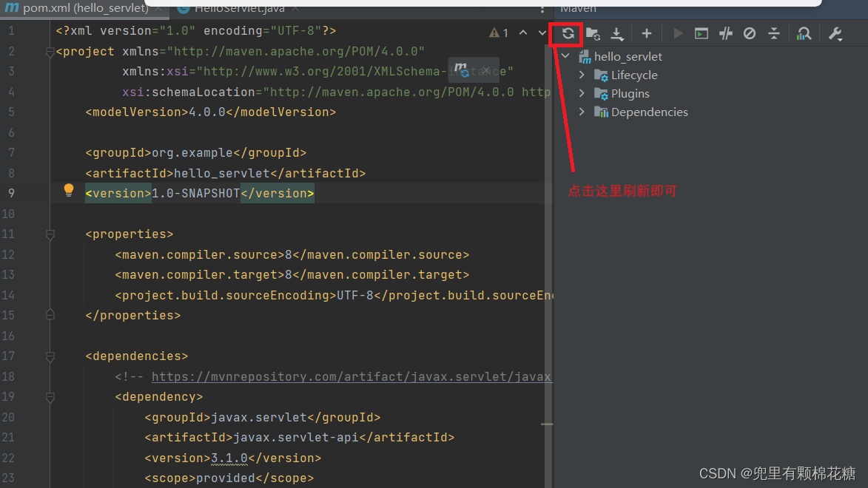This screenshot has width=868, height=488.
Task: Open the mvnrepository.com link in comment
Action: (x=351, y=377)
